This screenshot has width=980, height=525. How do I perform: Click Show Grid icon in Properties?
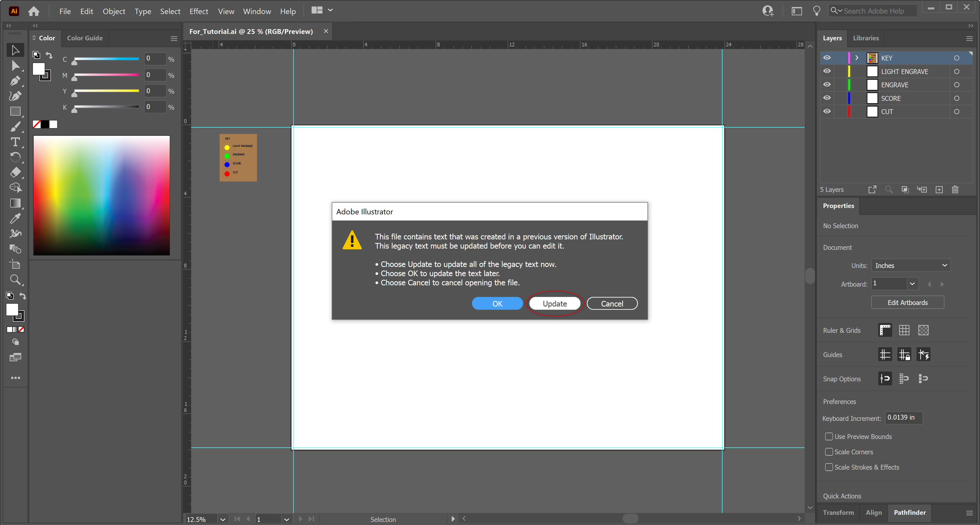click(x=904, y=330)
